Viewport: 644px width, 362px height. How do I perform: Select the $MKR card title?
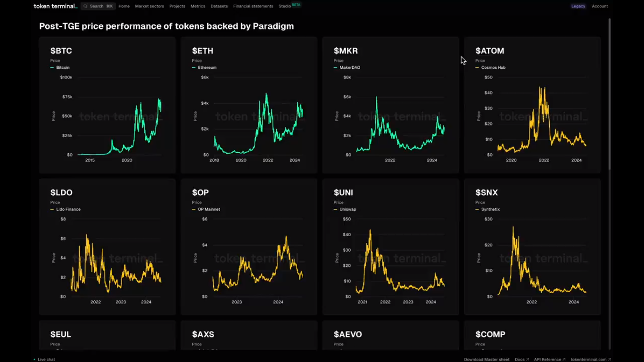pos(346,51)
